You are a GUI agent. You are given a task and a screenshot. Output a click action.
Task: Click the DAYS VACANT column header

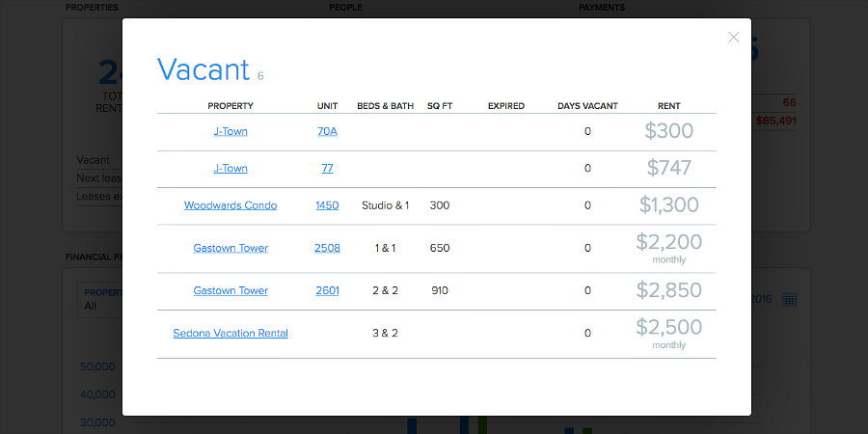(x=587, y=106)
